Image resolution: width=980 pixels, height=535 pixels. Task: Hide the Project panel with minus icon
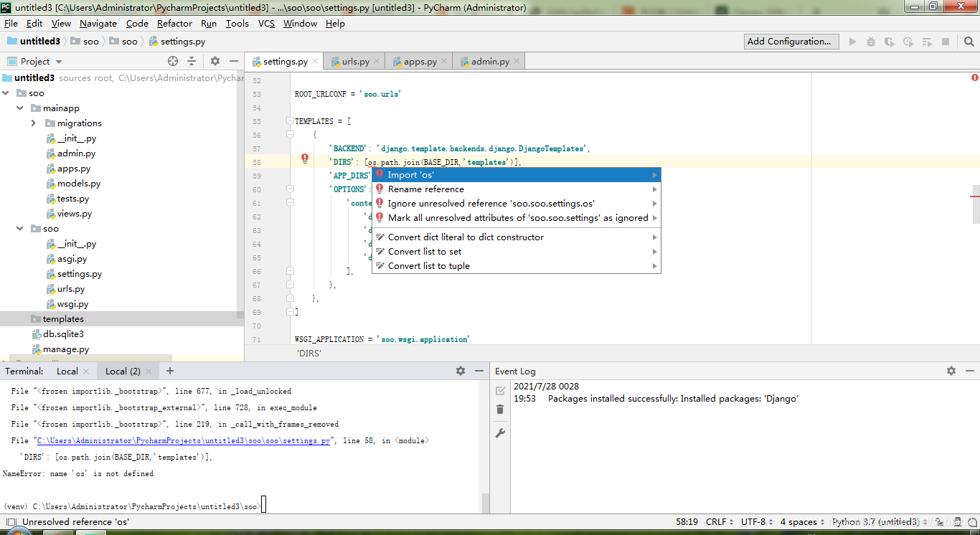click(x=234, y=61)
